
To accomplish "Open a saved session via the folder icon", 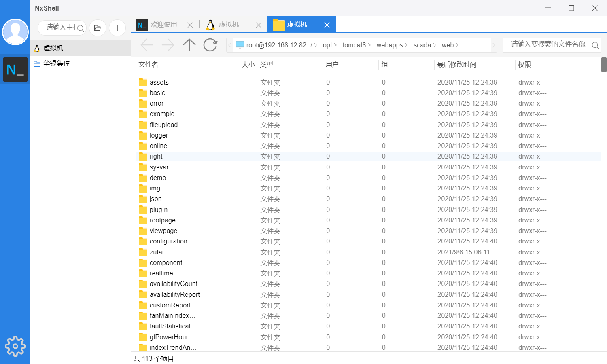I will point(98,28).
